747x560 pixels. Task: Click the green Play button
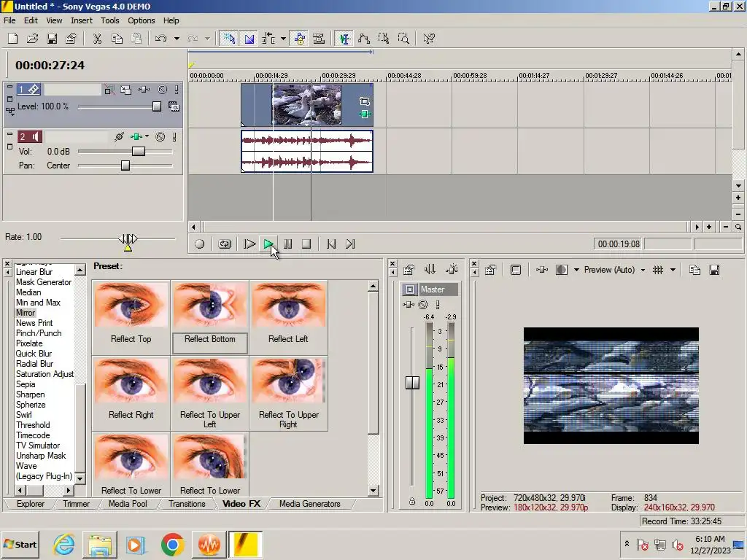coord(268,244)
